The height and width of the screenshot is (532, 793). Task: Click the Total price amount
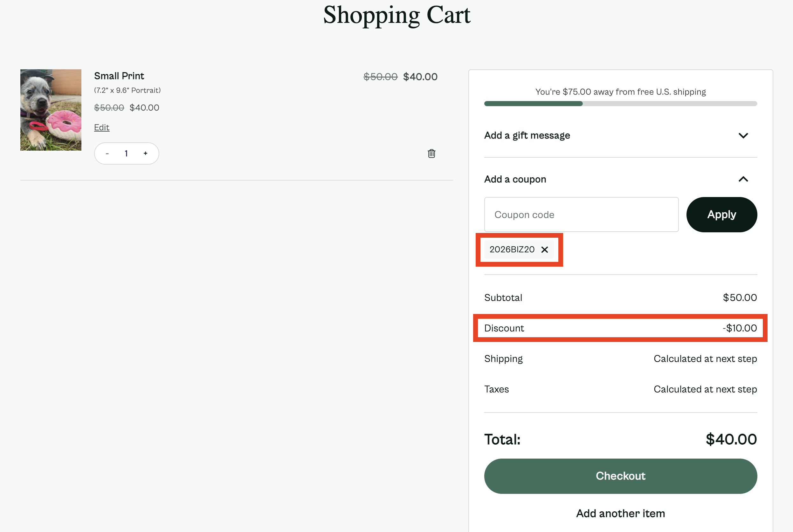731,440
